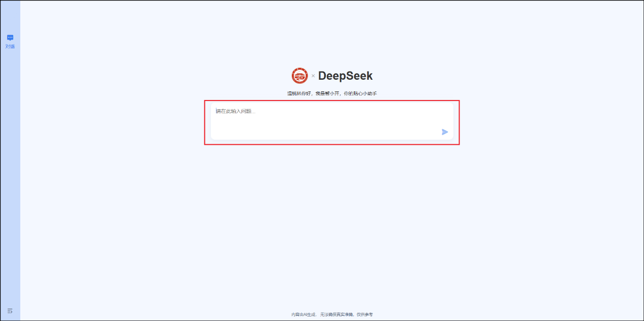Click the greeting line under the DeepSeek logo
644x321 pixels.
(332, 93)
